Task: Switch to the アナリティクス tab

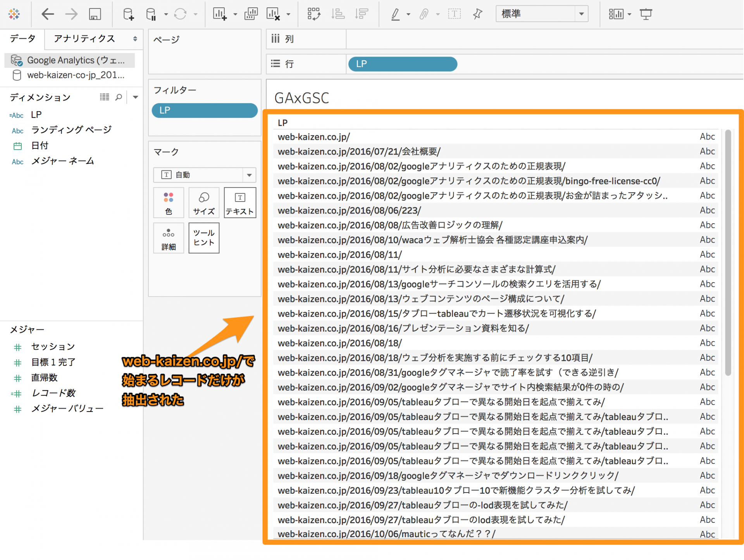Action: (x=84, y=38)
